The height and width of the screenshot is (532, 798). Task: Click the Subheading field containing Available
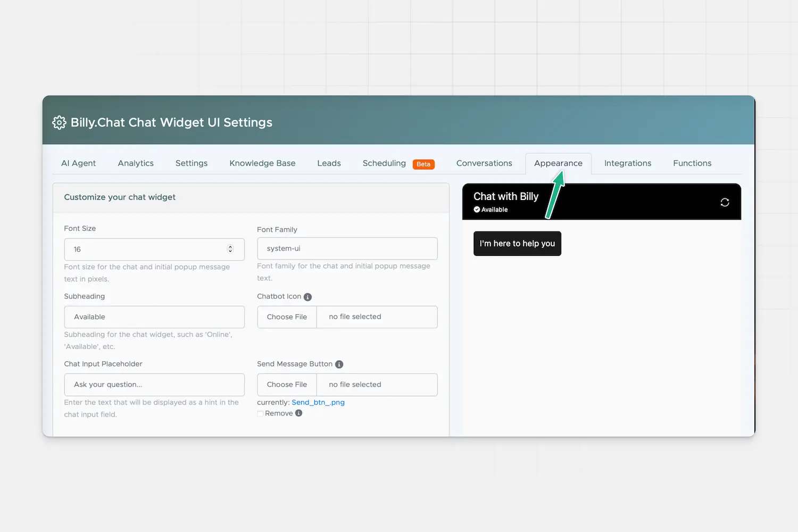click(x=154, y=317)
